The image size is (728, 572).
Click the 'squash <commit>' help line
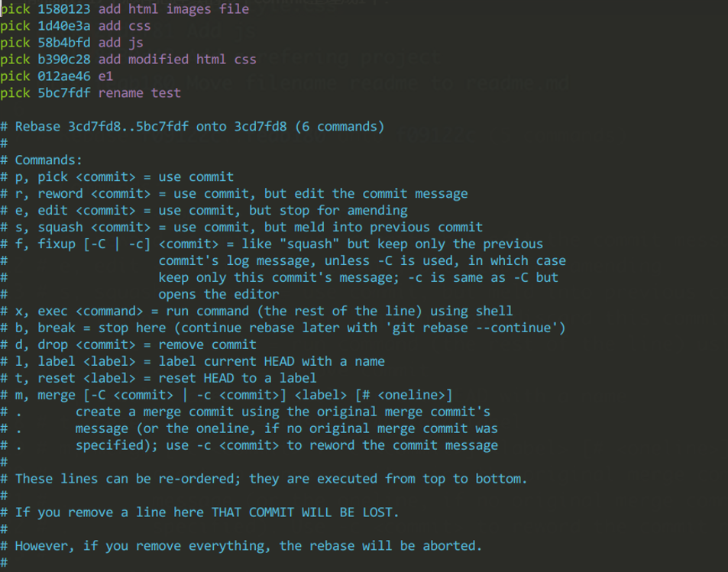(241, 227)
